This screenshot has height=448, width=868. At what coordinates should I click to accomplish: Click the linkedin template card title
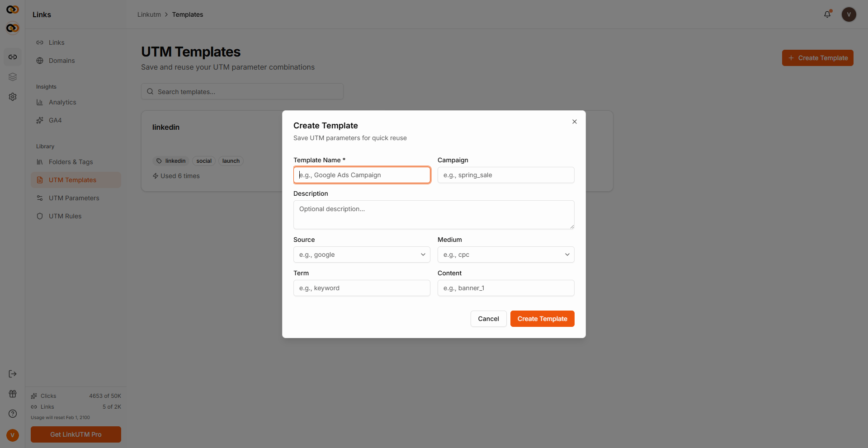click(166, 127)
